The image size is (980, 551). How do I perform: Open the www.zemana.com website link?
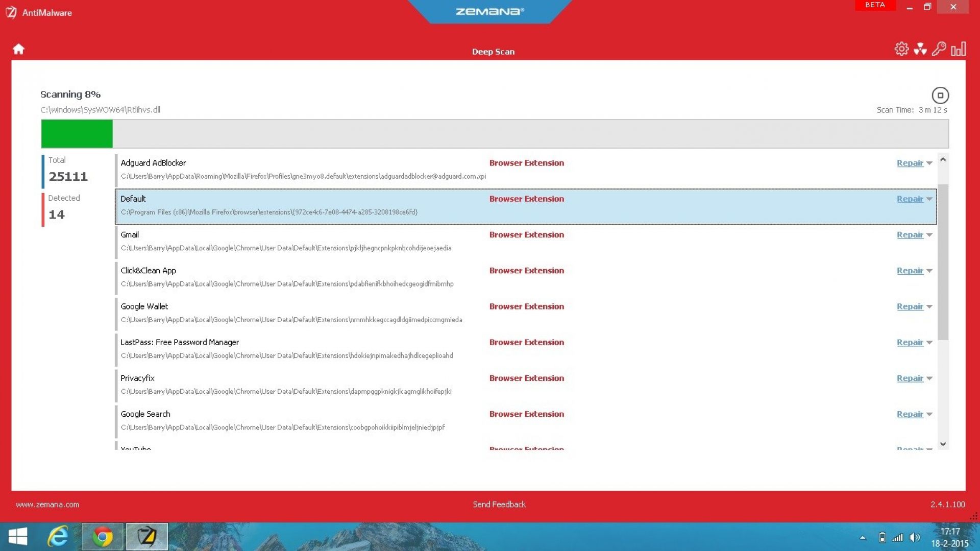pyautogui.click(x=47, y=505)
